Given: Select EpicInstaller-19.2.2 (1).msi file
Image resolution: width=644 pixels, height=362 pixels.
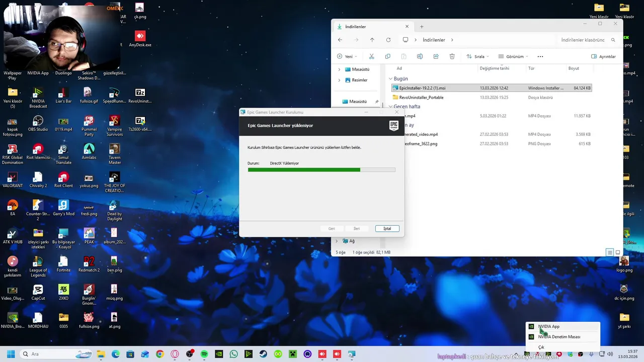Looking at the screenshot, I should pyautogui.click(x=492, y=88).
